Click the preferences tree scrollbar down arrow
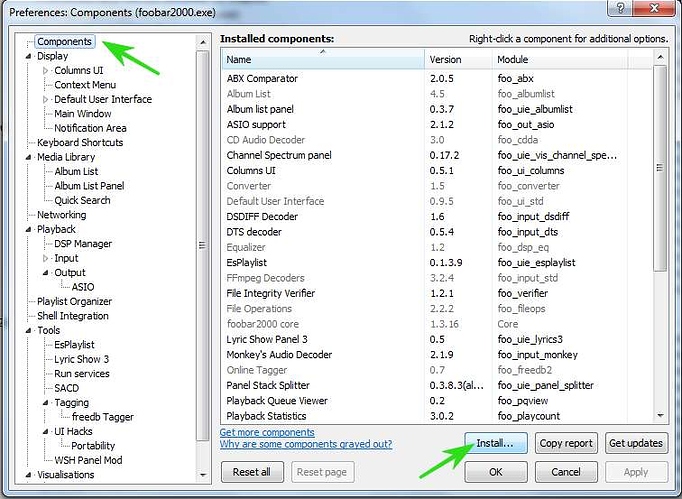The width and height of the screenshot is (682, 499). [202, 475]
